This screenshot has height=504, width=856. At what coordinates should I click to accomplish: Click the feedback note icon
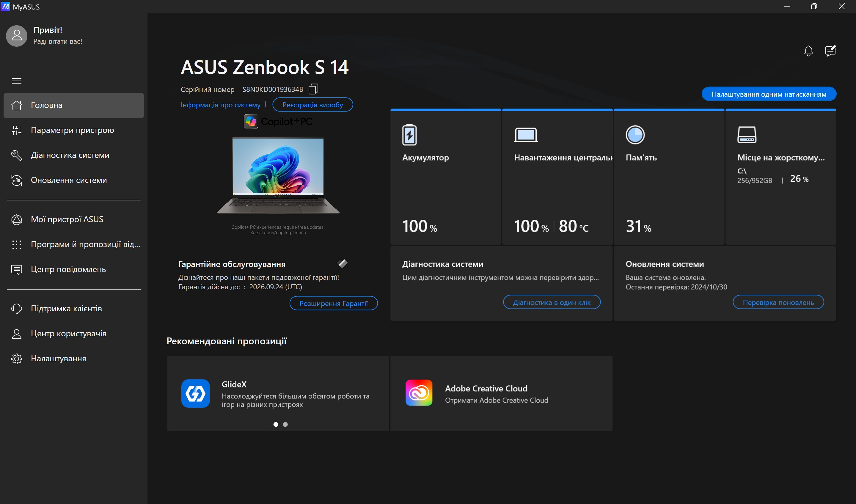(x=830, y=51)
